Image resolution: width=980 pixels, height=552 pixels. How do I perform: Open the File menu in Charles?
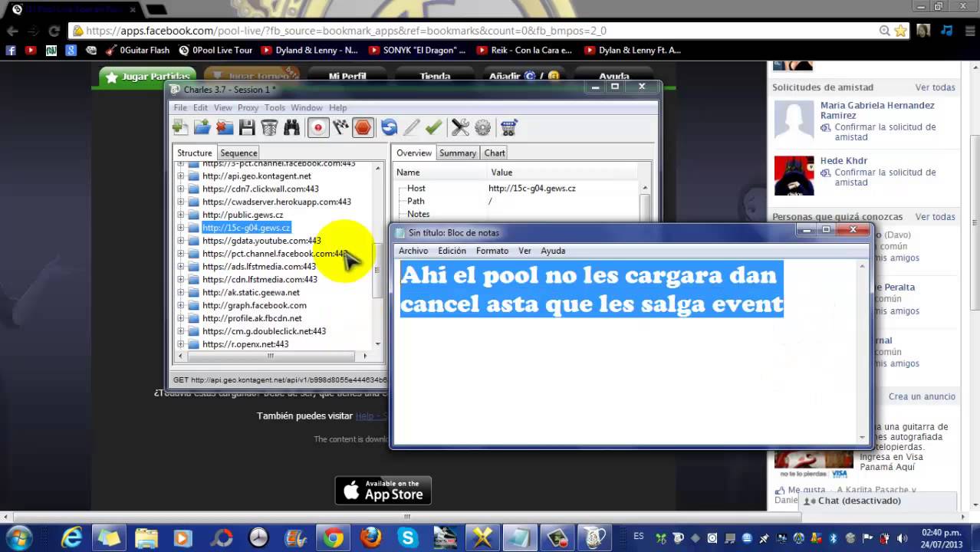(180, 107)
